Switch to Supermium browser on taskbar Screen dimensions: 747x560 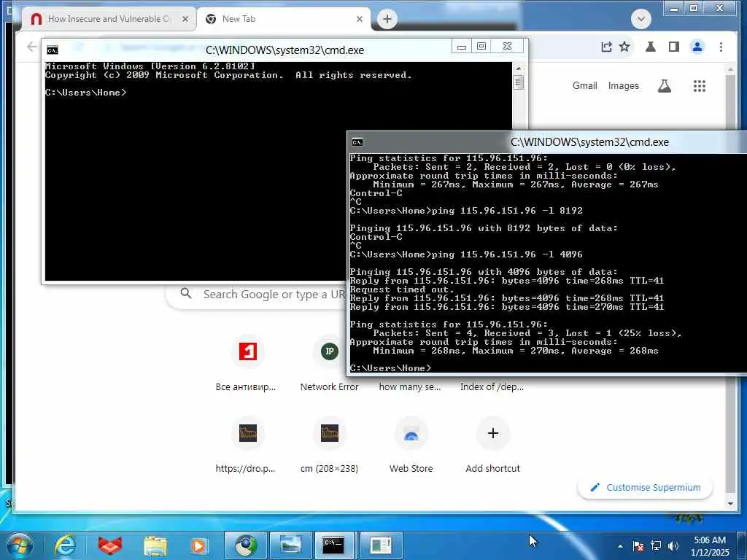pos(245,545)
